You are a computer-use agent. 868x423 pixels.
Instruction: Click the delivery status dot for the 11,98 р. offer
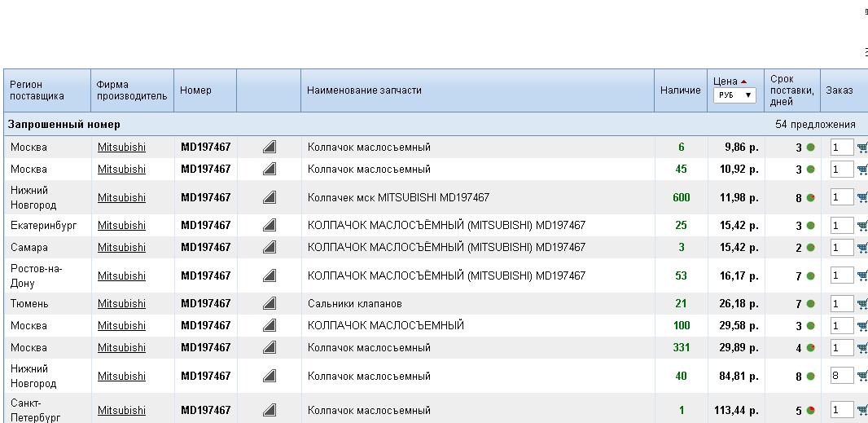click(811, 198)
